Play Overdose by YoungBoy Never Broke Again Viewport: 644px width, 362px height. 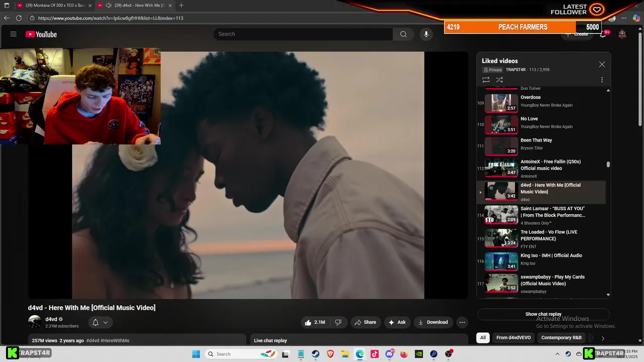pos(541,103)
